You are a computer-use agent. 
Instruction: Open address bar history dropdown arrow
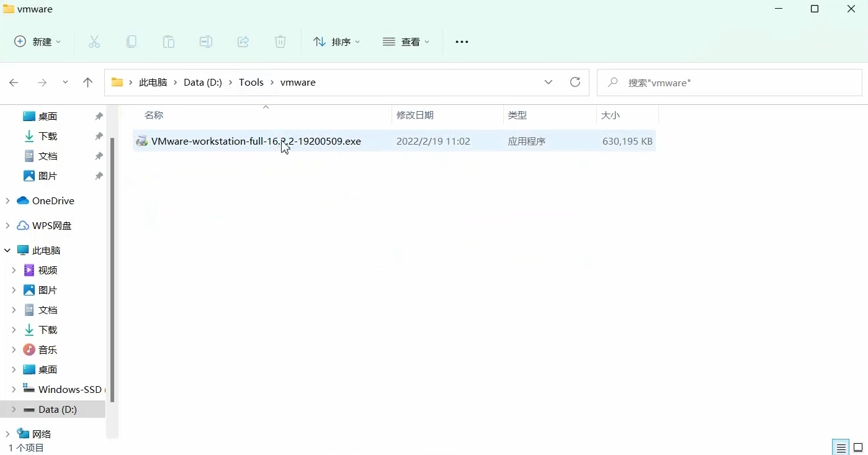(x=548, y=83)
